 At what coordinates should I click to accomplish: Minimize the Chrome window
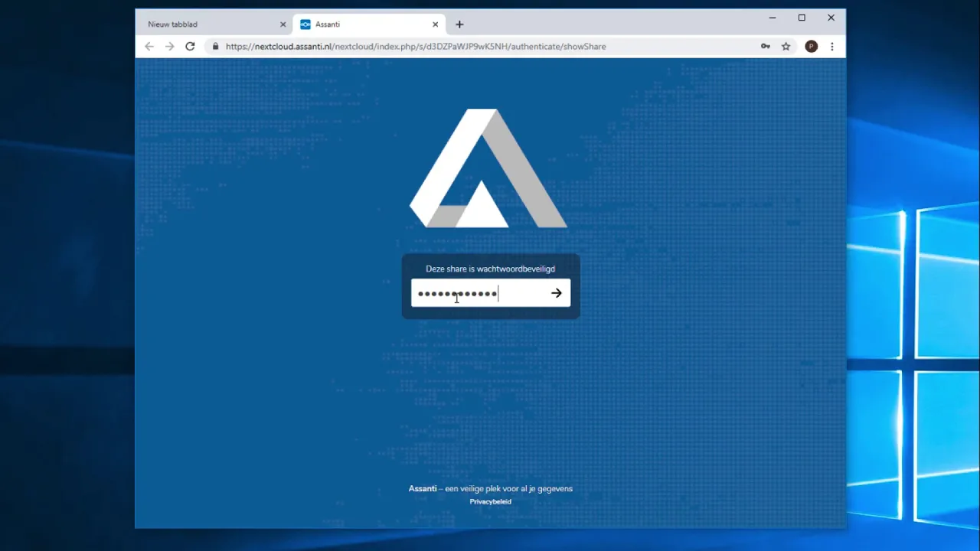tap(773, 18)
